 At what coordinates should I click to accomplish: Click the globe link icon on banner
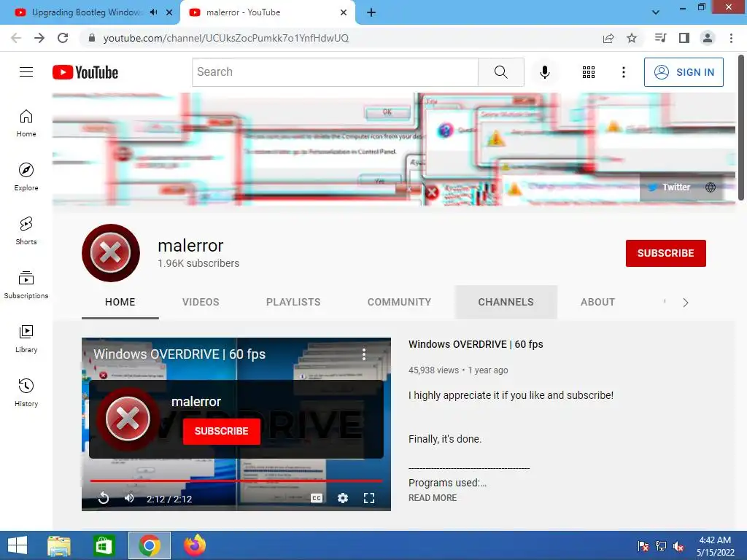tap(711, 187)
